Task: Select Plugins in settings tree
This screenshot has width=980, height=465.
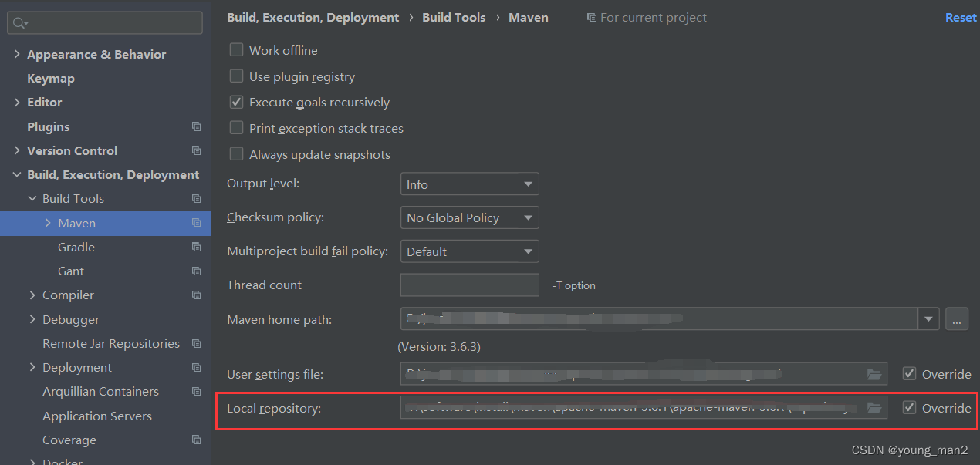Action: tap(48, 126)
